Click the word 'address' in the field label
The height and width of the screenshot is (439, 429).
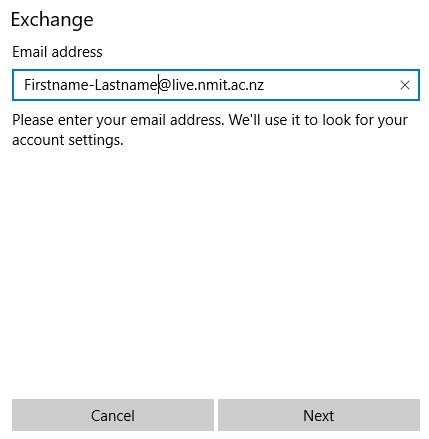click(77, 52)
